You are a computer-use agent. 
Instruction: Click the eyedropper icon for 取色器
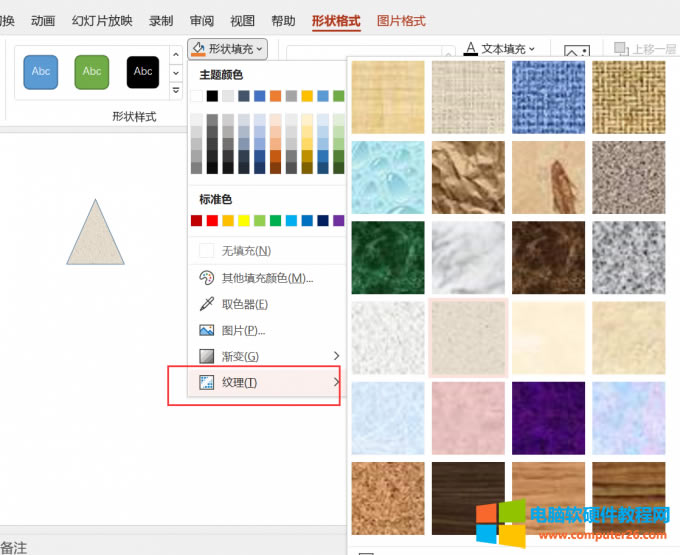pos(207,304)
